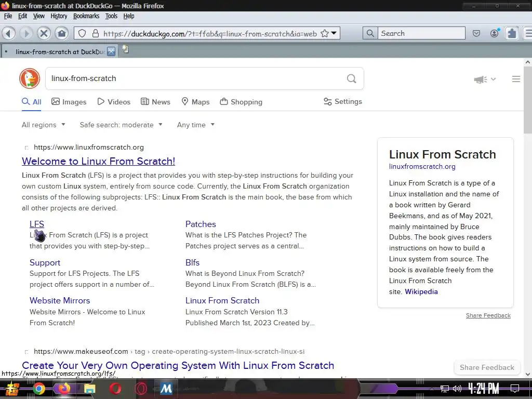
Task: Expand the All regions dropdown
Action: click(44, 125)
